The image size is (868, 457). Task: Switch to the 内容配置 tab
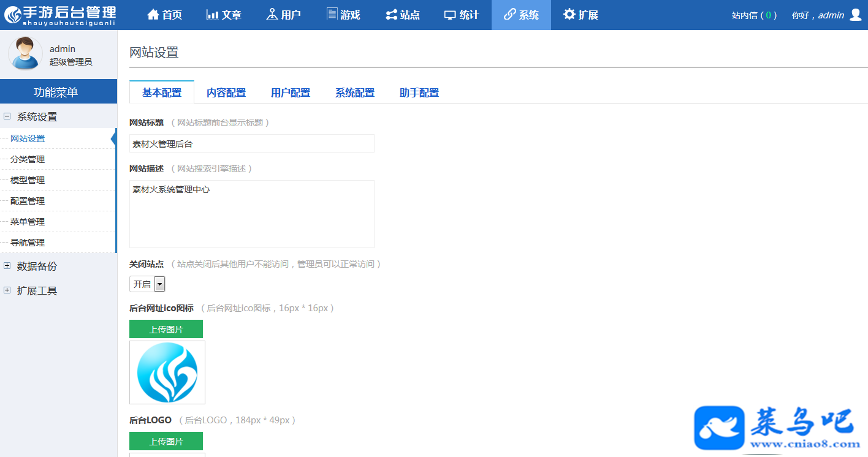(226, 93)
